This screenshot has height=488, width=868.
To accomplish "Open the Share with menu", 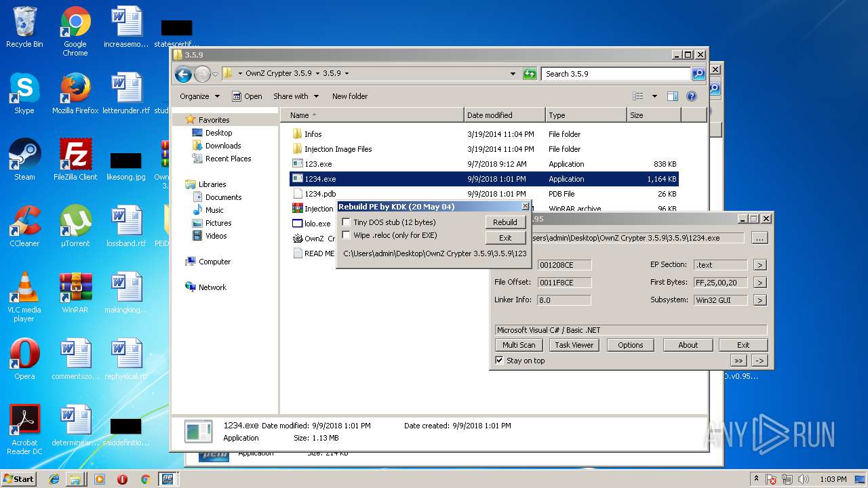I will tap(295, 96).
